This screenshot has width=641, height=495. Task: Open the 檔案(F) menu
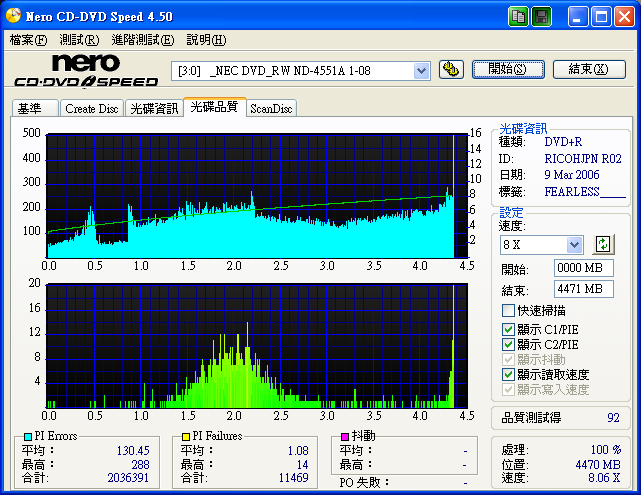tap(28, 40)
